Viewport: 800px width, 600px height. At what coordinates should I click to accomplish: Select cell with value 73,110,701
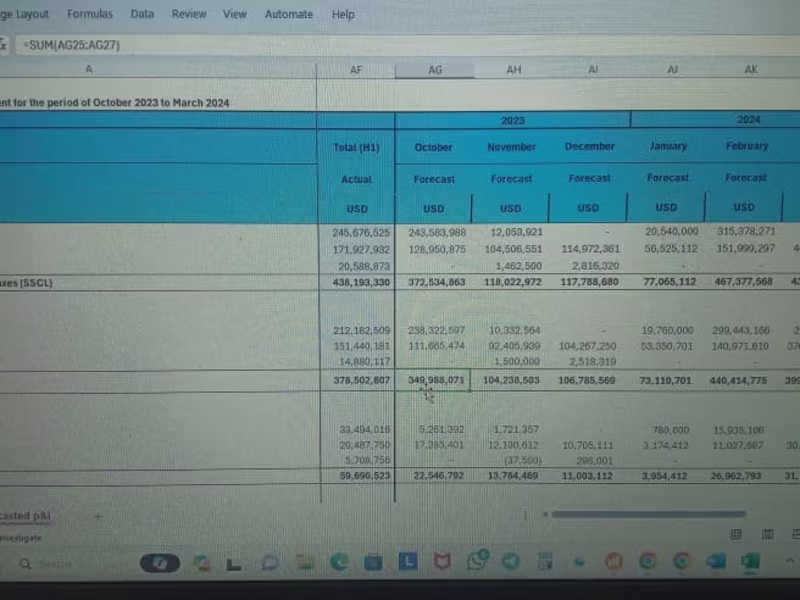pyautogui.click(x=665, y=380)
